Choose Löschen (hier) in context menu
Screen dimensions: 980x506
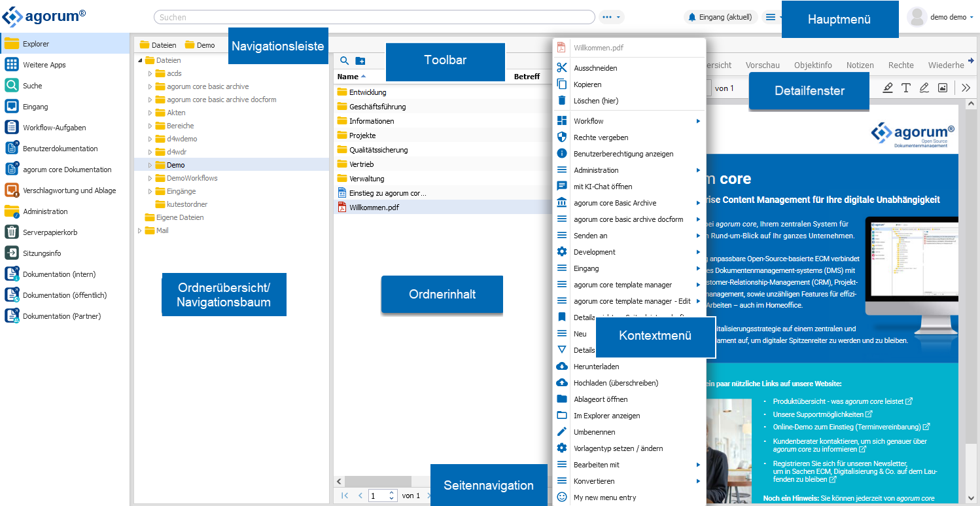click(x=629, y=101)
